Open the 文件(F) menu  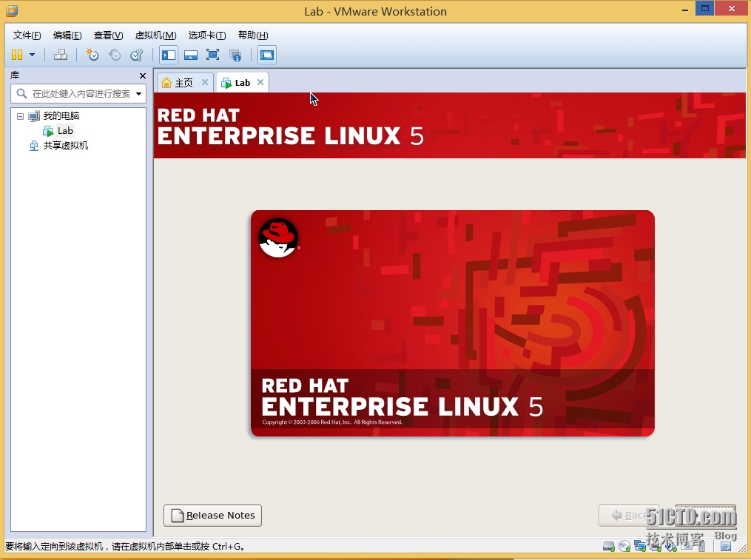point(27,35)
